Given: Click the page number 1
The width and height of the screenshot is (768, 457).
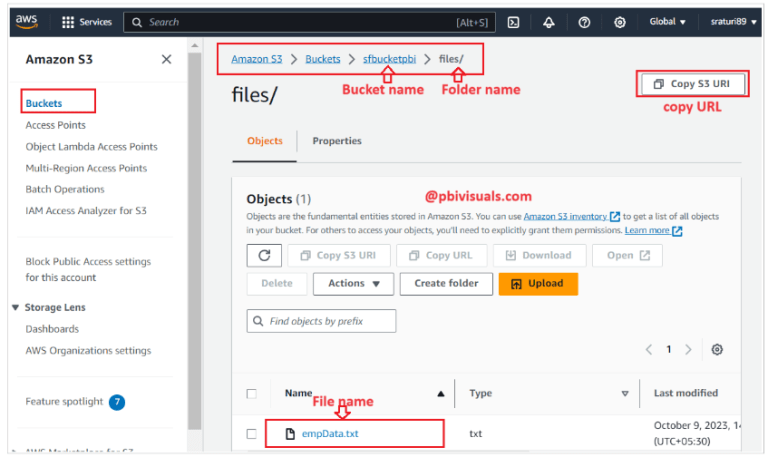Looking at the screenshot, I should coord(669,349).
